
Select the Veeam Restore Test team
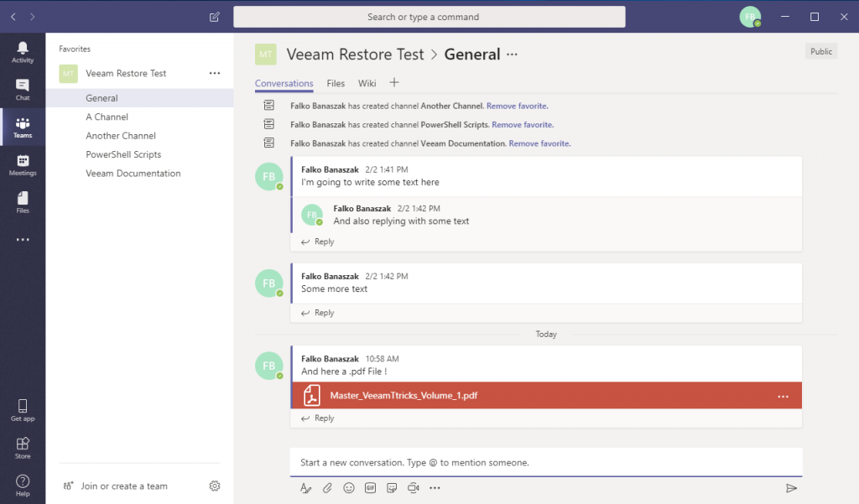[x=126, y=74]
